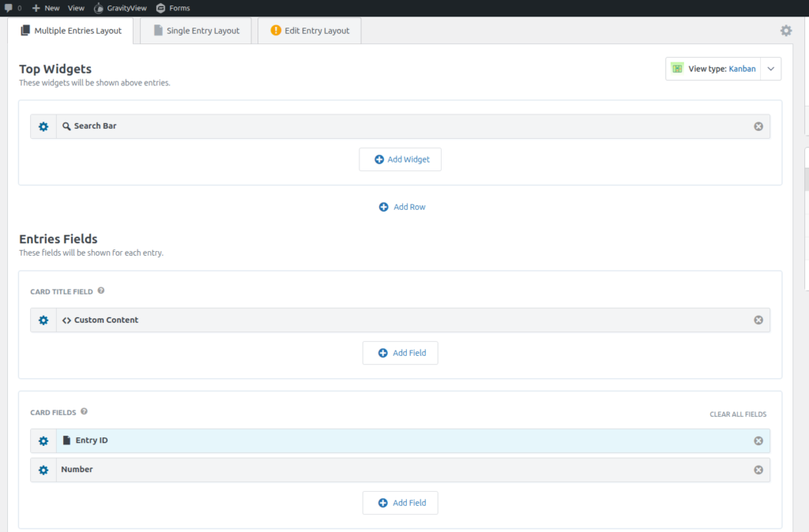Click the Kanban view type link

[x=742, y=69]
